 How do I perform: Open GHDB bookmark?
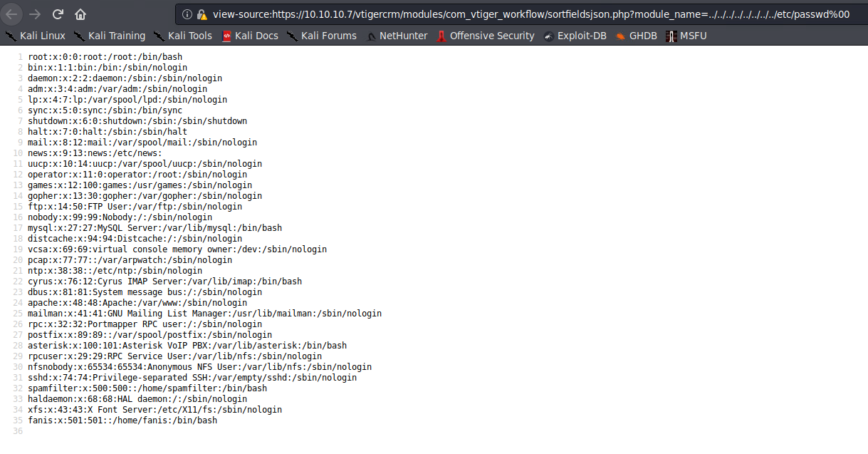tap(637, 36)
